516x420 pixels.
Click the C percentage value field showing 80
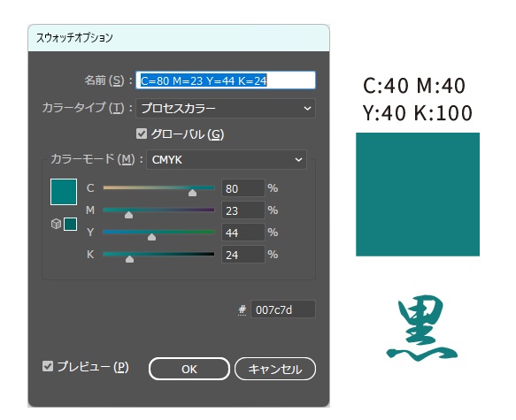click(x=243, y=188)
